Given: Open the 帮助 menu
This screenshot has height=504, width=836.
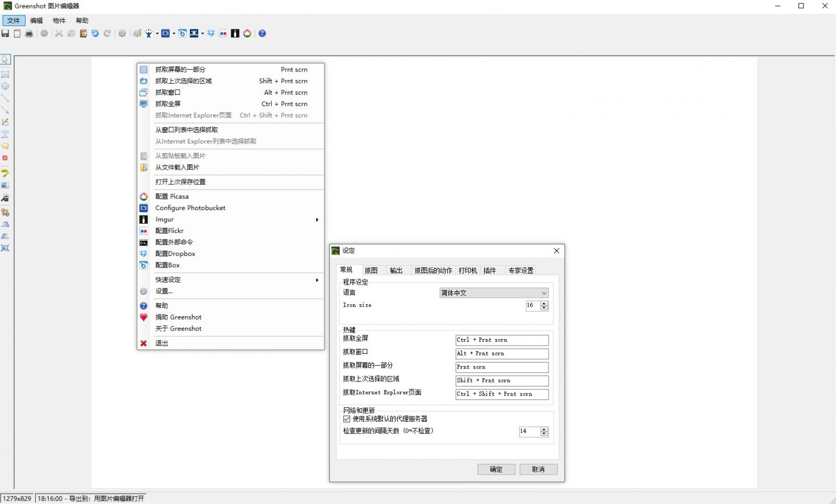Looking at the screenshot, I should pyautogui.click(x=82, y=21).
